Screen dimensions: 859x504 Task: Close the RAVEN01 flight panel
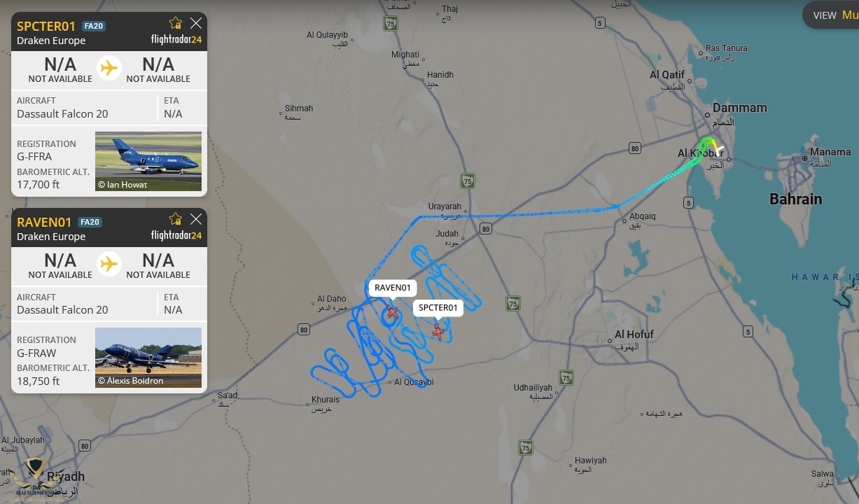click(196, 219)
